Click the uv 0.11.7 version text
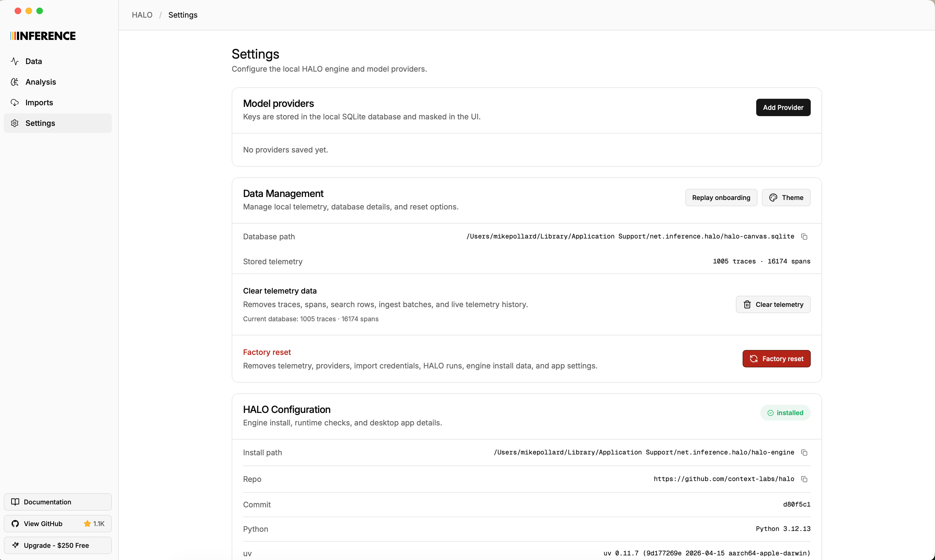This screenshot has height=560, width=935. pyautogui.click(x=707, y=553)
